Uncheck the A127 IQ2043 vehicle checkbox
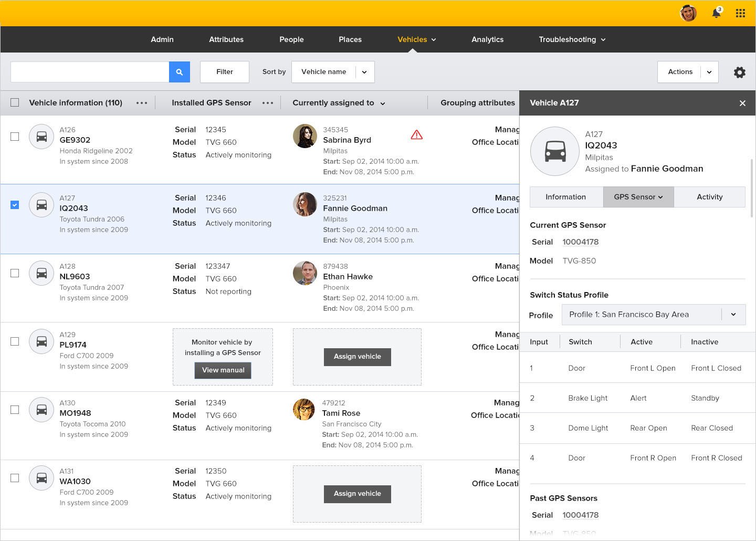This screenshot has width=756, height=541. (15, 205)
